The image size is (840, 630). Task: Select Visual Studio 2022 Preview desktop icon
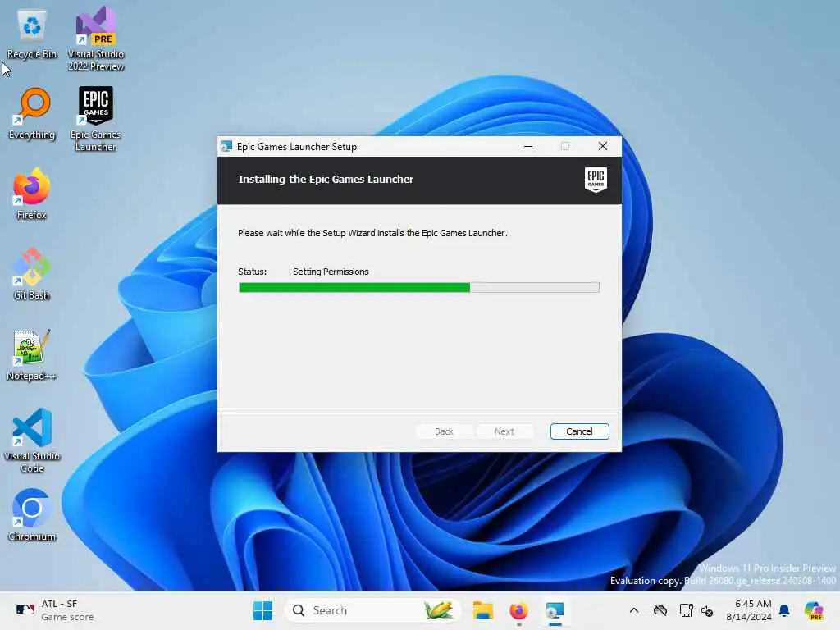96,39
